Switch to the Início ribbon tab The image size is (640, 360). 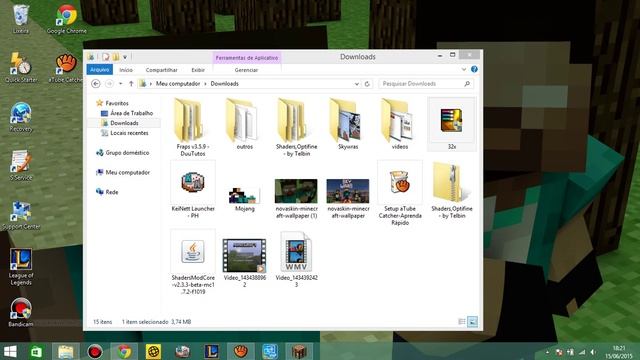126,70
